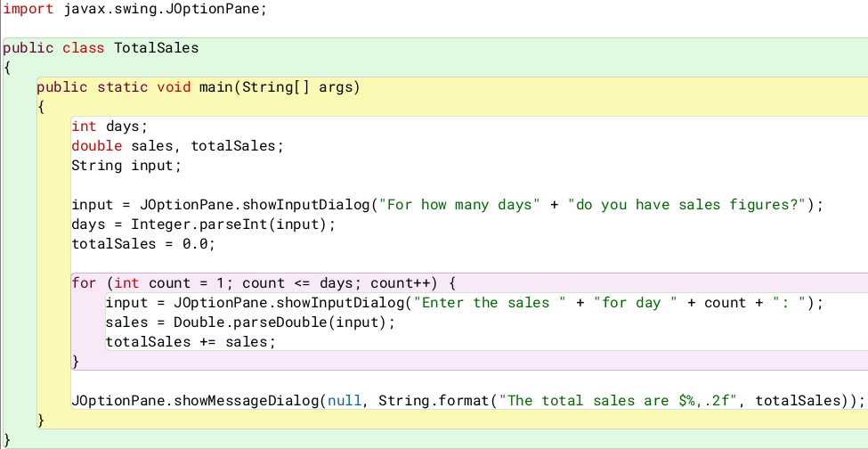Click the String input declaration line
This screenshot has width=868, height=449.
click(x=126, y=166)
